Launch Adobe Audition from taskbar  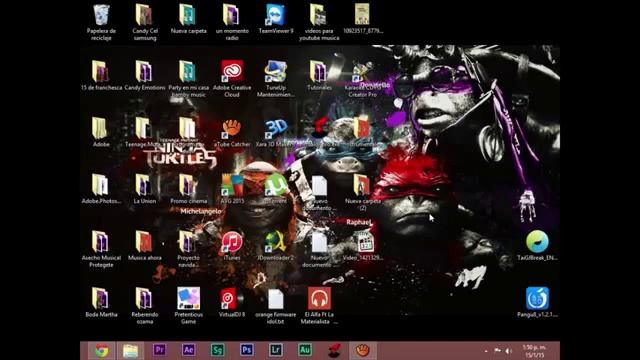[x=304, y=350]
